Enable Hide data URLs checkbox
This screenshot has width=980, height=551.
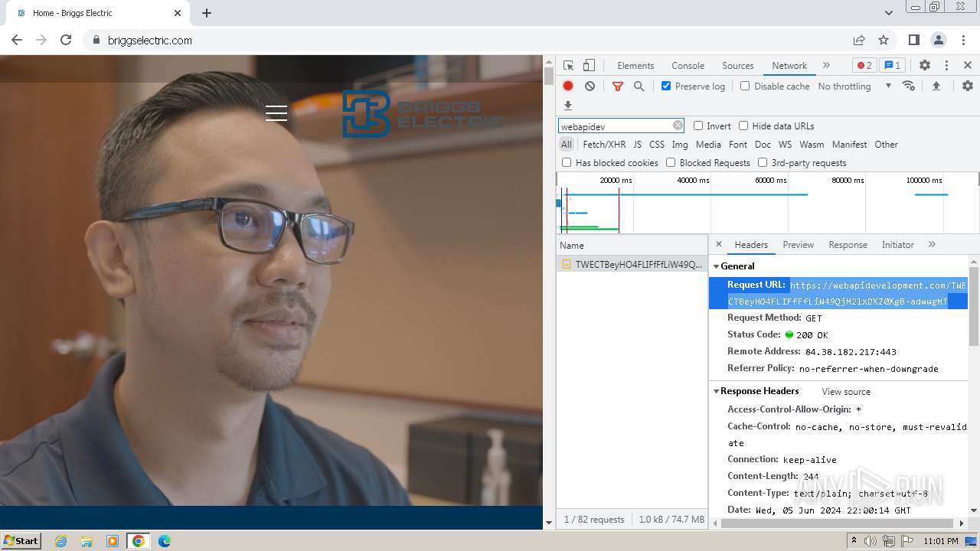click(743, 126)
